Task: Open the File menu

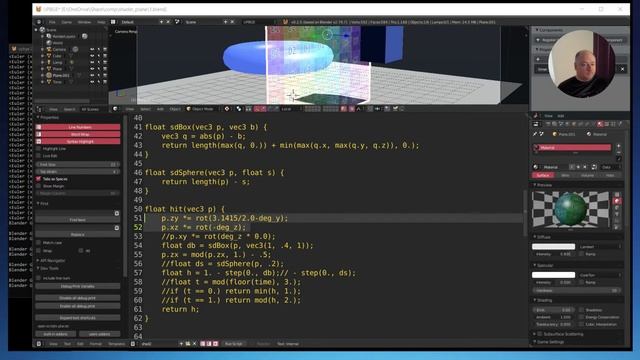Action: pos(52,22)
